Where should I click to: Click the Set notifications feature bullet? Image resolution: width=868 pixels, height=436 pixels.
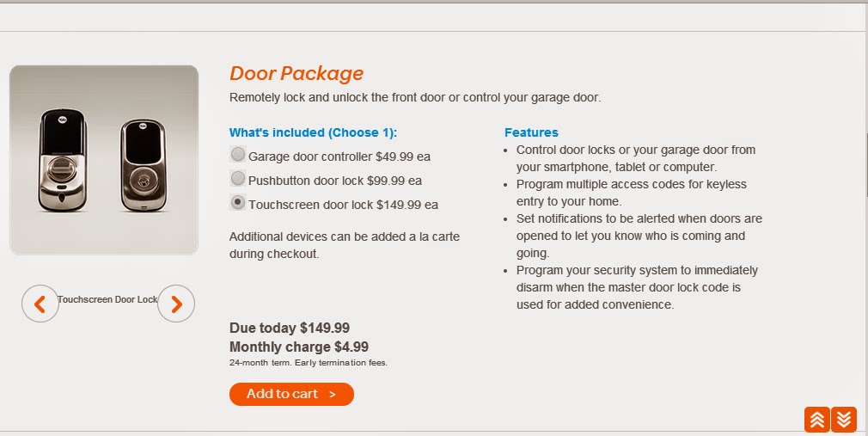[x=639, y=236]
